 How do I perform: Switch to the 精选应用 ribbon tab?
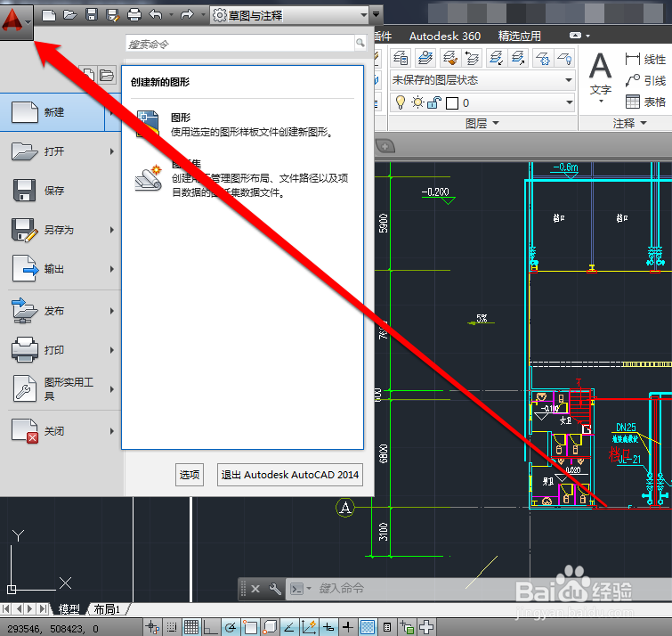[520, 36]
